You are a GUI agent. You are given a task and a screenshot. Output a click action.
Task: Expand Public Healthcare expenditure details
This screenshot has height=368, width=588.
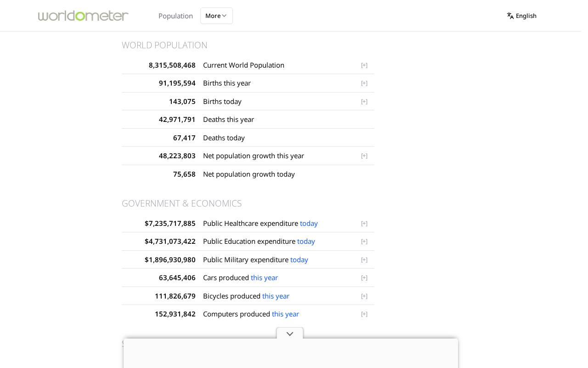(364, 224)
